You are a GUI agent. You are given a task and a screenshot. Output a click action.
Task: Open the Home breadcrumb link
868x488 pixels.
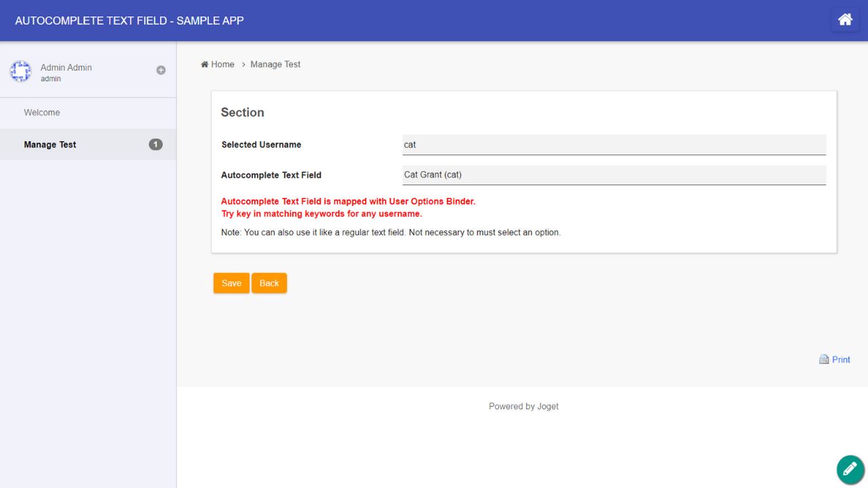(x=222, y=64)
